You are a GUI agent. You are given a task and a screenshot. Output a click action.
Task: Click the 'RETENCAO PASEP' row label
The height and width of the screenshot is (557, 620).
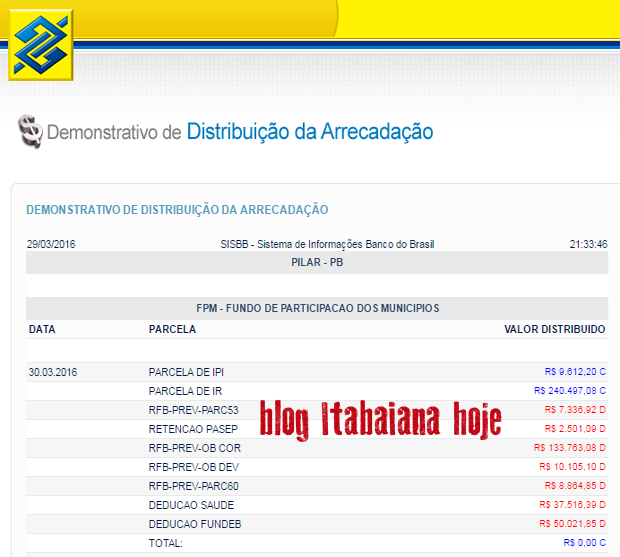click(193, 429)
